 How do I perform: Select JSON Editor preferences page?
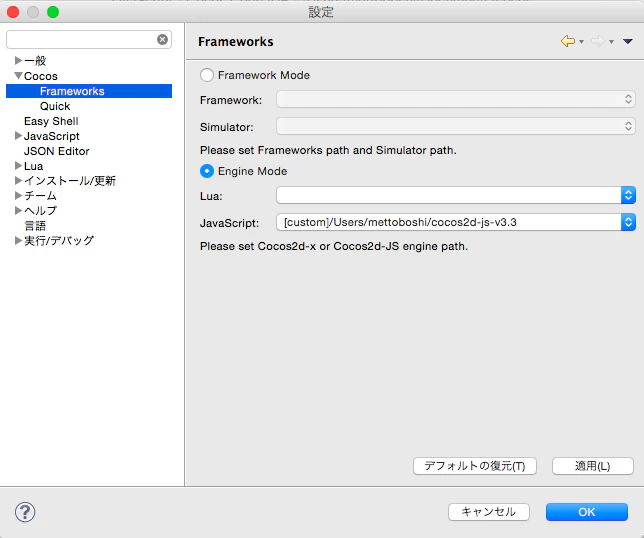56,151
